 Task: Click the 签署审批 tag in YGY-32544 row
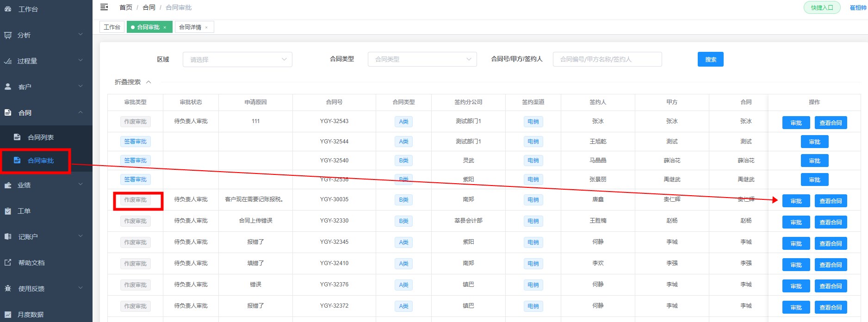pos(135,142)
